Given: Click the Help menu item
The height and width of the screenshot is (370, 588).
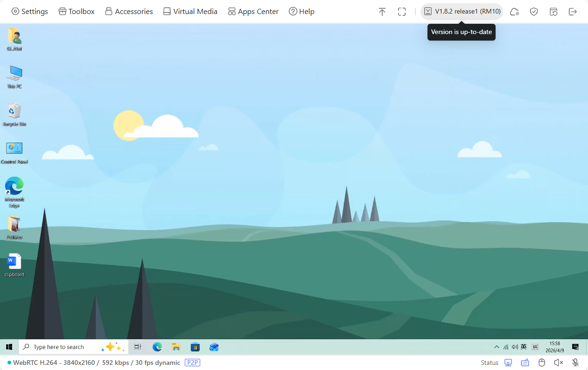Looking at the screenshot, I should [x=301, y=12].
